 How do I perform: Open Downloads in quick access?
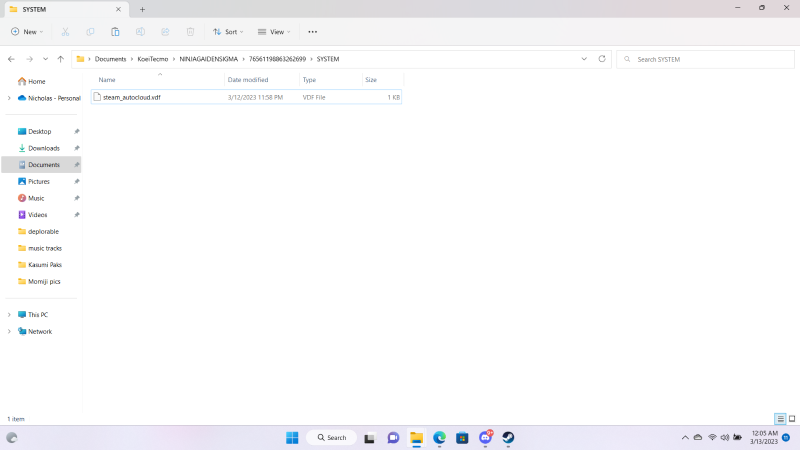click(x=44, y=148)
